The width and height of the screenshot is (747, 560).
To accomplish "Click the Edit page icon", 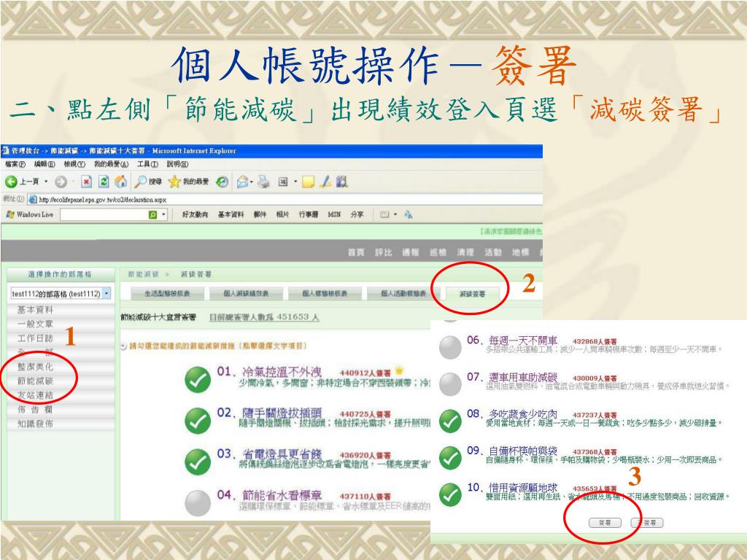I will click(x=283, y=182).
